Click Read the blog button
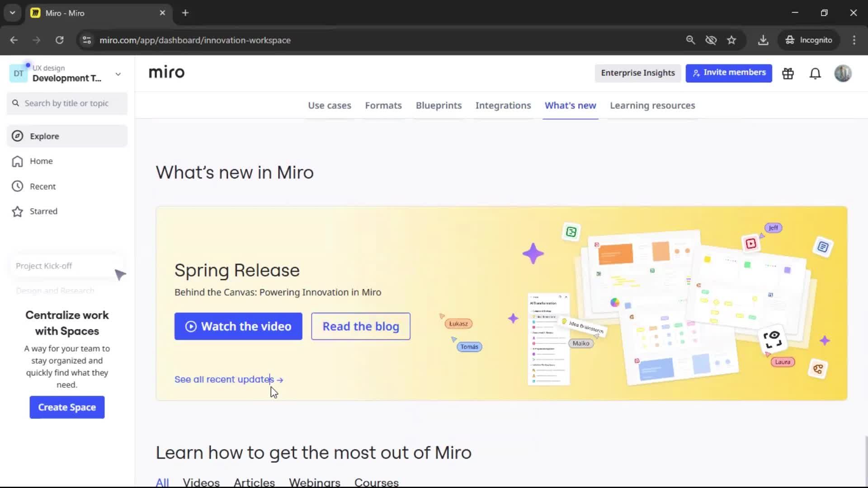Viewport: 868px width, 488px height. tap(361, 326)
